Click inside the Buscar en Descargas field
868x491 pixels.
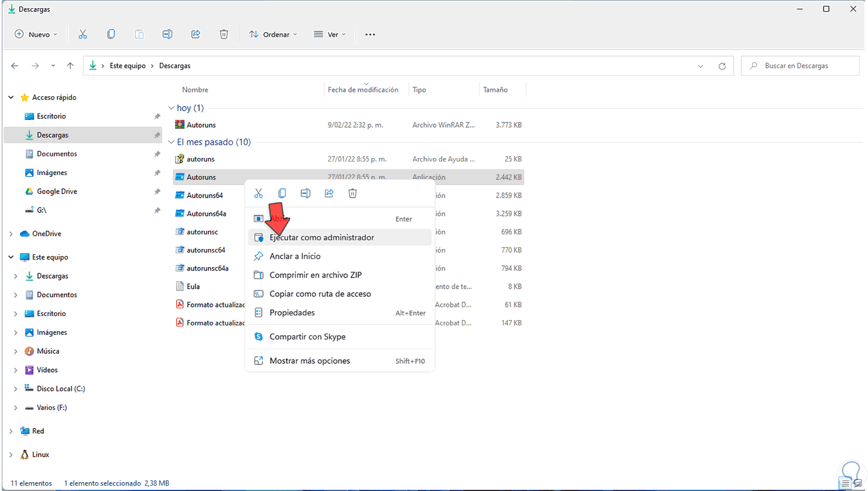click(801, 66)
